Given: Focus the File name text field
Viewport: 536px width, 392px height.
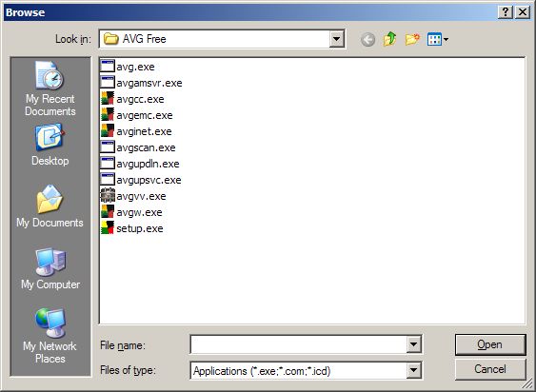Looking at the screenshot, I should tap(298, 344).
